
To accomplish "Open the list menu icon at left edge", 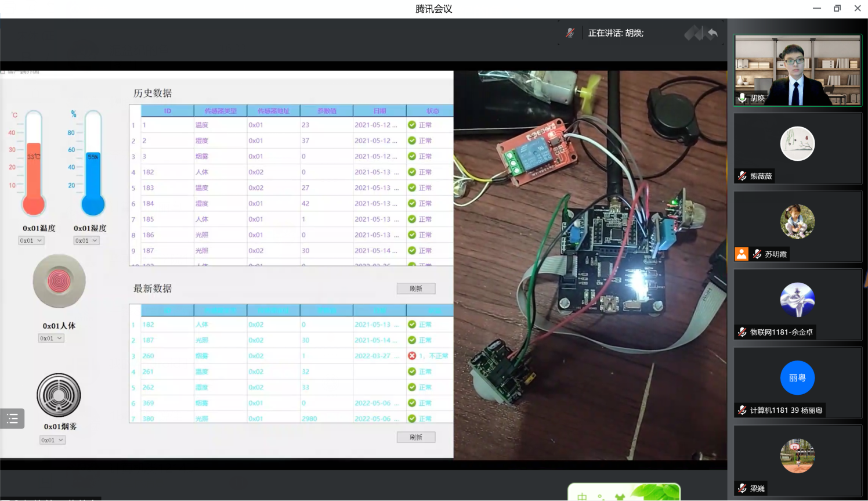I will pos(12,419).
